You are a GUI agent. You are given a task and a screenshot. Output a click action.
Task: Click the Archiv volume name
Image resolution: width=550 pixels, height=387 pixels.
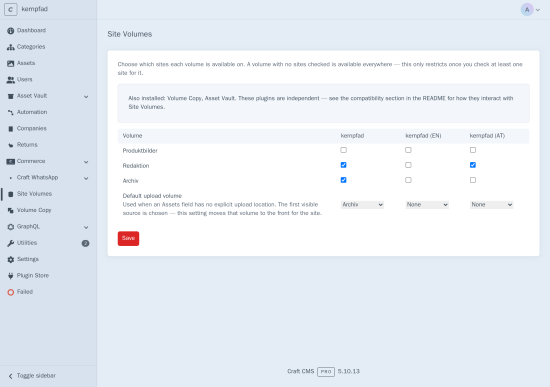pyautogui.click(x=130, y=181)
